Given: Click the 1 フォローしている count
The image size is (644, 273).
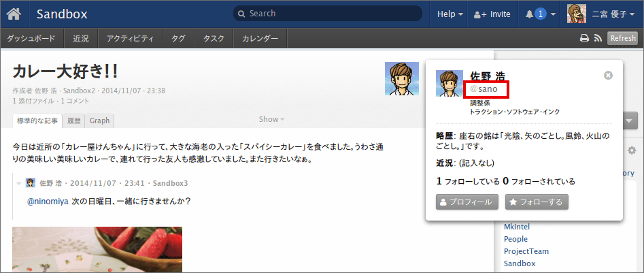Looking at the screenshot, I should [468, 181].
